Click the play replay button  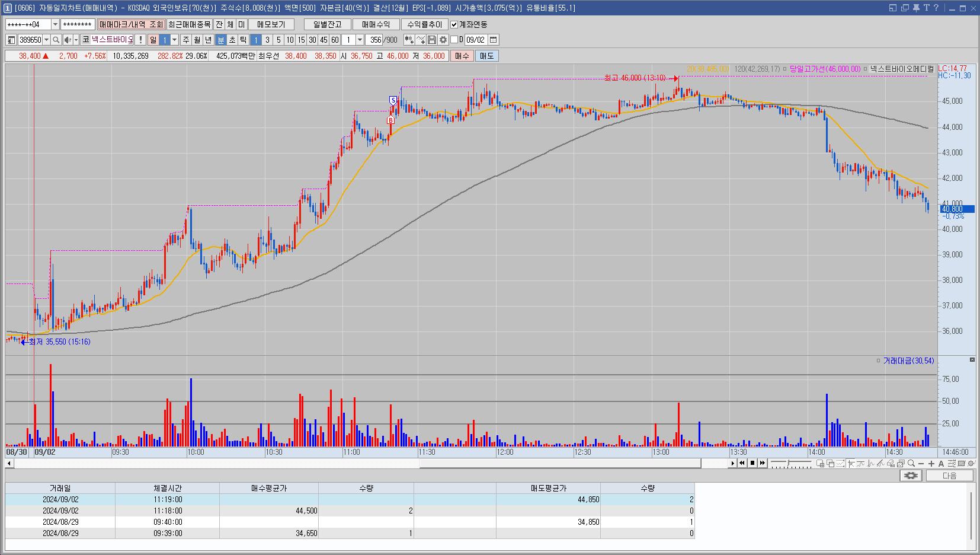tap(733, 463)
